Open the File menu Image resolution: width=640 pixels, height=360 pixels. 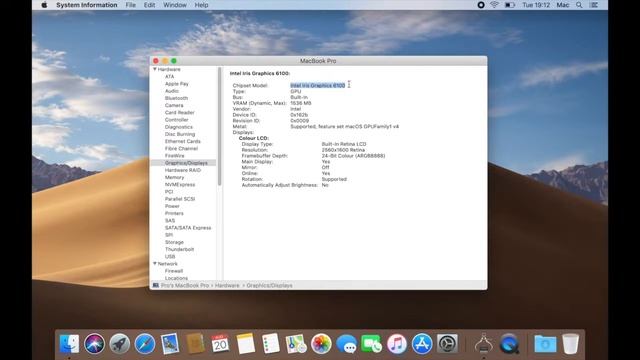coord(131,5)
